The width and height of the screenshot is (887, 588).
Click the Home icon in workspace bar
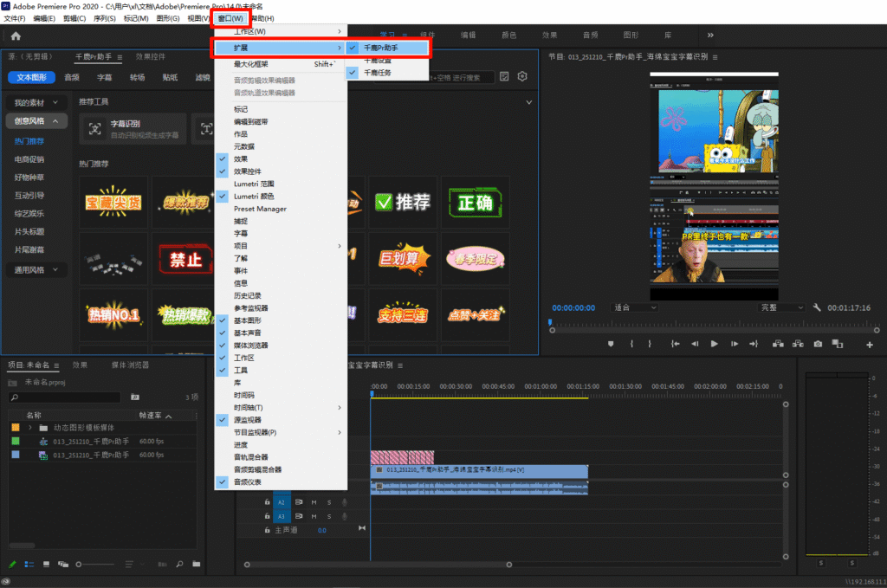pos(16,36)
